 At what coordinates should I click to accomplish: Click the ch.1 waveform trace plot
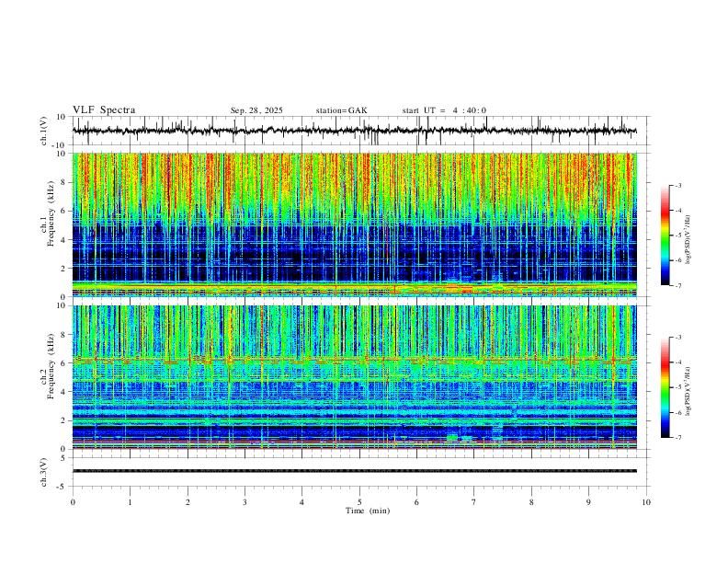[x=354, y=131]
